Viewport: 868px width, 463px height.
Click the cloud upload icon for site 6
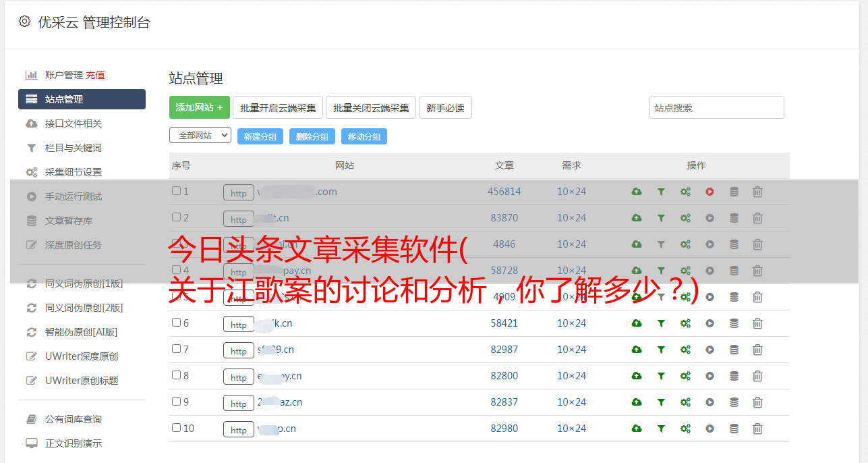(637, 323)
